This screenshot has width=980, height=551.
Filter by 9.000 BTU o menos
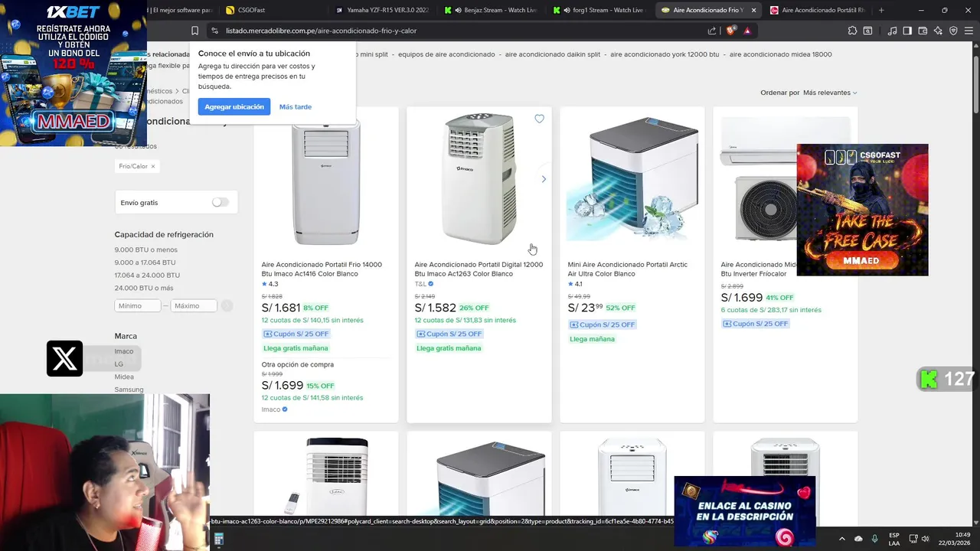146,249
